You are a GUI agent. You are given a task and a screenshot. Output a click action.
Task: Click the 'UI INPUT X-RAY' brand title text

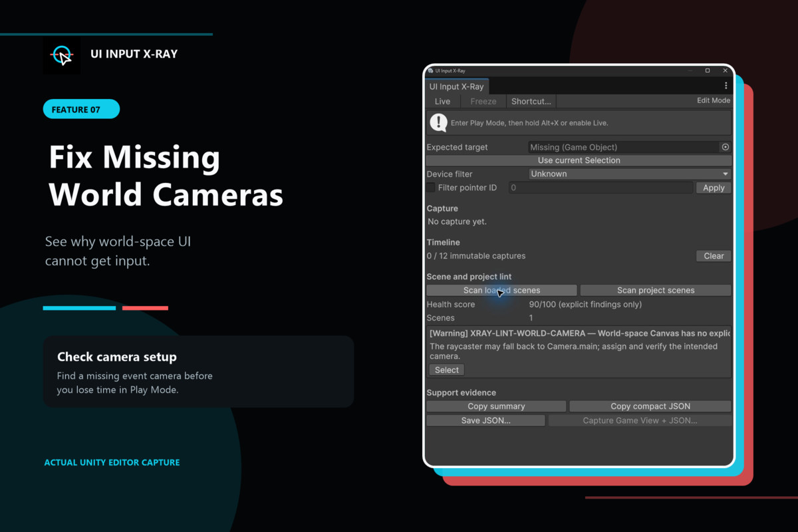point(134,54)
